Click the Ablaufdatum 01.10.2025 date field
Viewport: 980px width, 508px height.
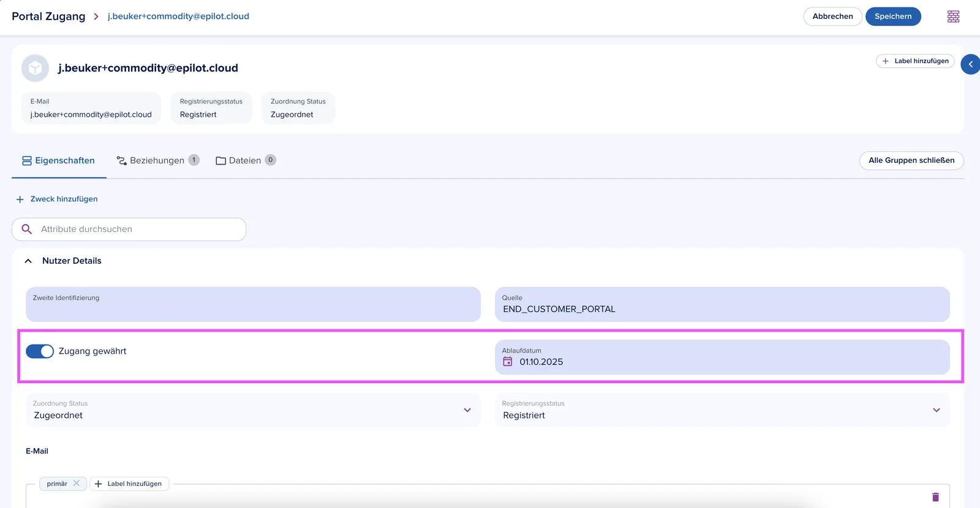(x=722, y=357)
